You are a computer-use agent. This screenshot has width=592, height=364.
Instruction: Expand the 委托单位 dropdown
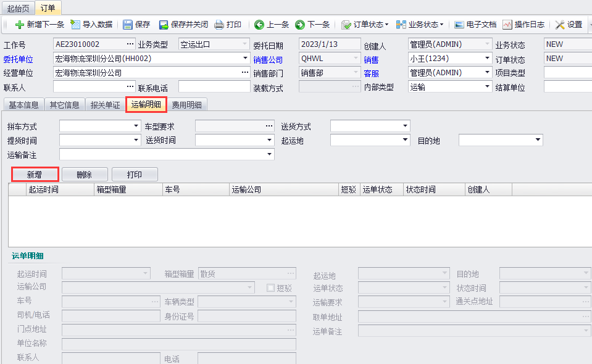click(x=246, y=59)
